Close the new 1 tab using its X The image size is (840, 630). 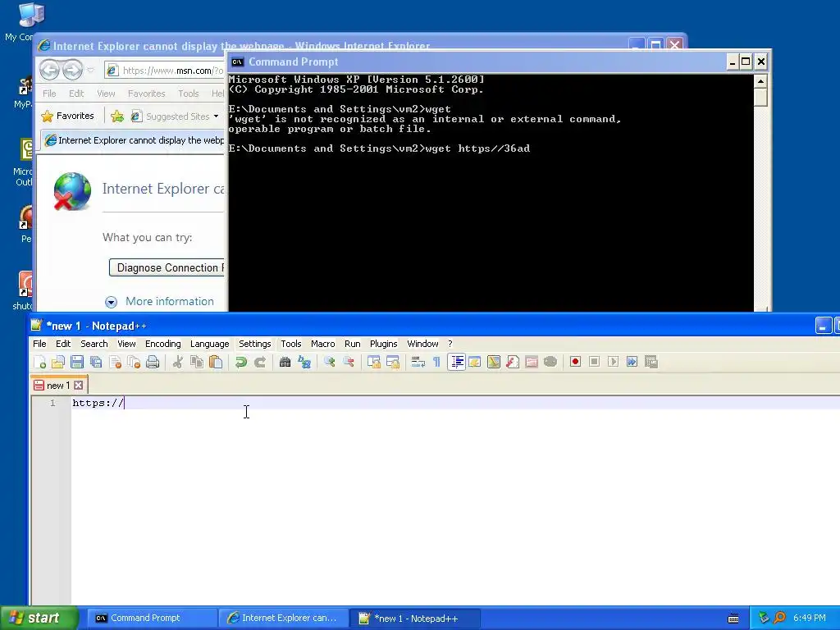click(79, 386)
